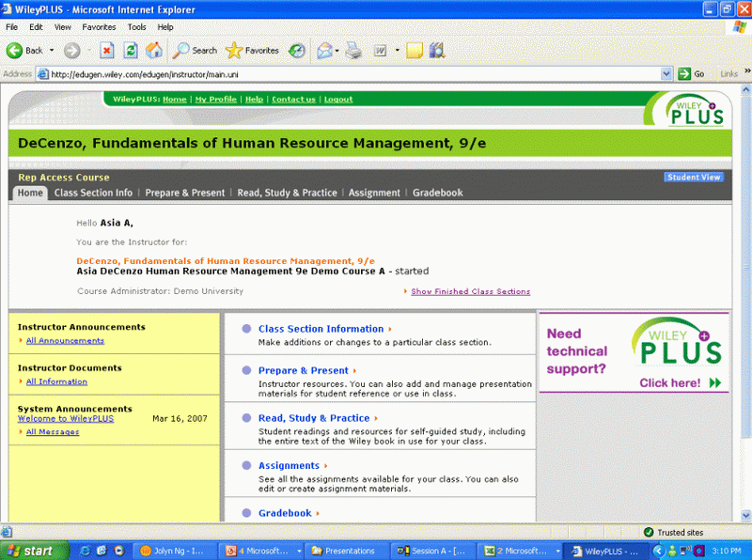Click bullet beside Class Section Information
The width and height of the screenshot is (752, 560).
click(246, 329)
